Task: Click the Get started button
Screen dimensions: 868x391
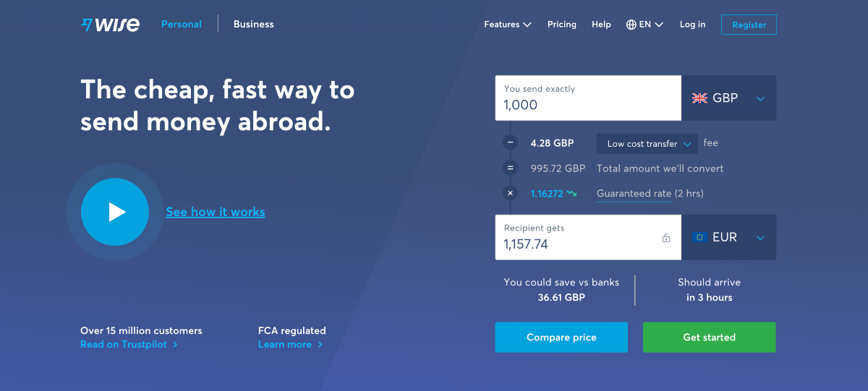Action: pos(710,338)
